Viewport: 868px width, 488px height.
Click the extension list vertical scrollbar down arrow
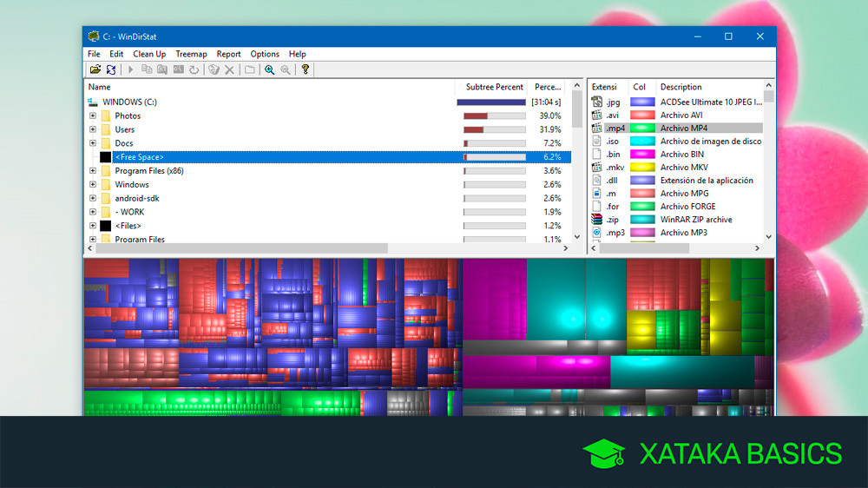pyautogui.click(x=768, y=236)
